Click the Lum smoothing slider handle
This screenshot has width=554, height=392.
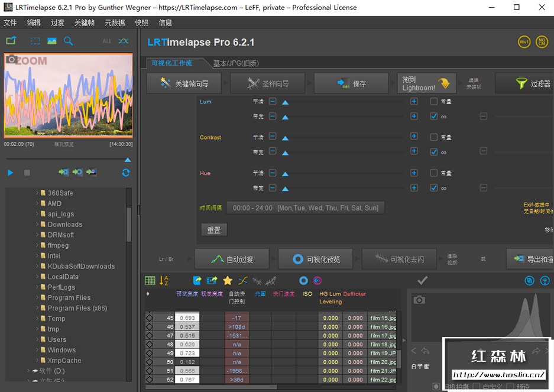tap(285, 102)
